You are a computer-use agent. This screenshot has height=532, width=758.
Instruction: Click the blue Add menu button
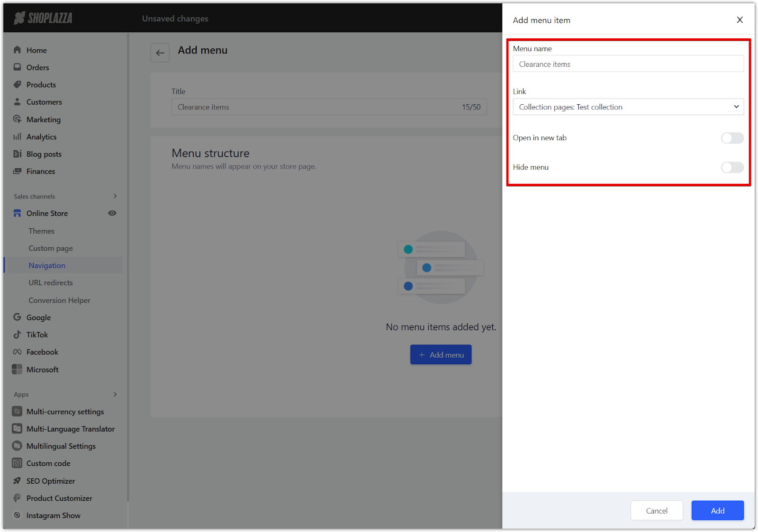[x=441, y=355]
